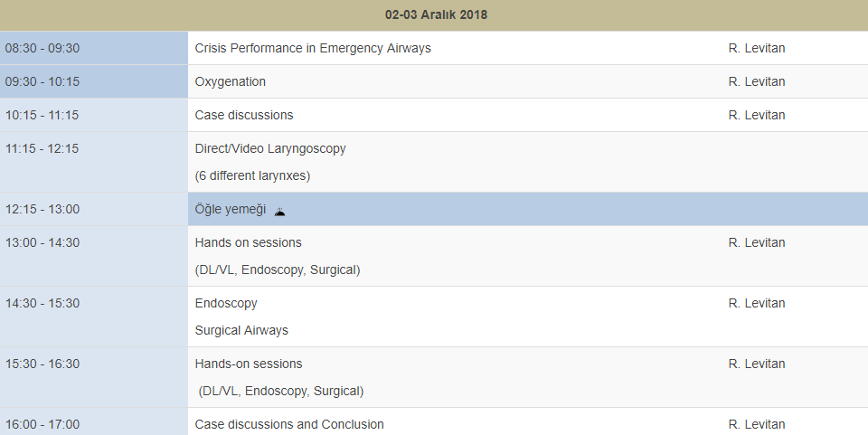This screenshot has height=435, width=868.
Task: Click the 02-03 Aralık 2018 date header
Action: tap(437, 15)
